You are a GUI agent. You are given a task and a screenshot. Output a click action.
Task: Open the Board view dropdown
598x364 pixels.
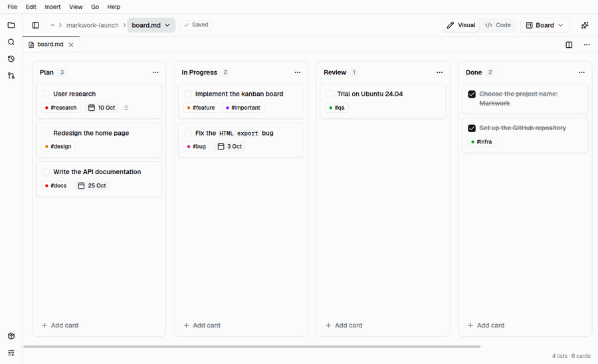(545, 25)
